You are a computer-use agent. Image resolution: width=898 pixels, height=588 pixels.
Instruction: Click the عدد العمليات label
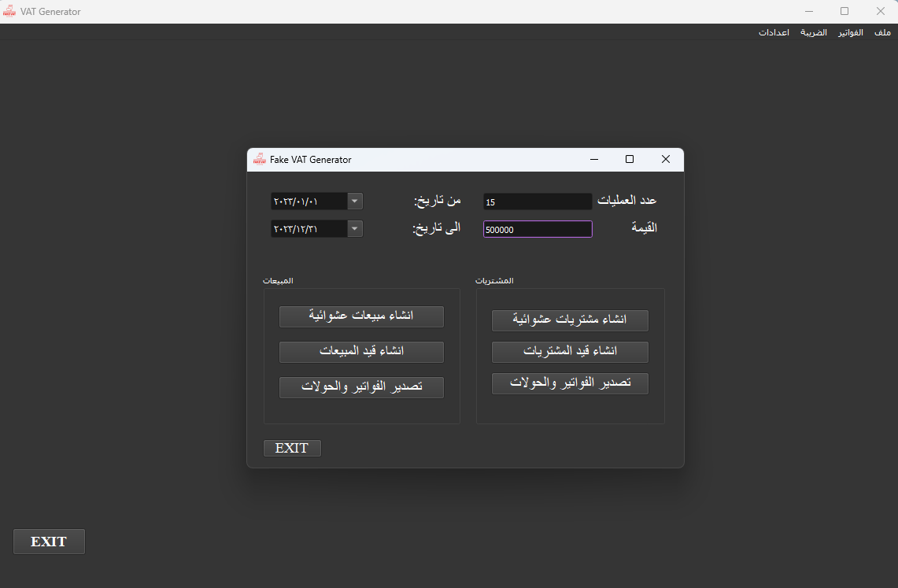click(x=627, y=201)
